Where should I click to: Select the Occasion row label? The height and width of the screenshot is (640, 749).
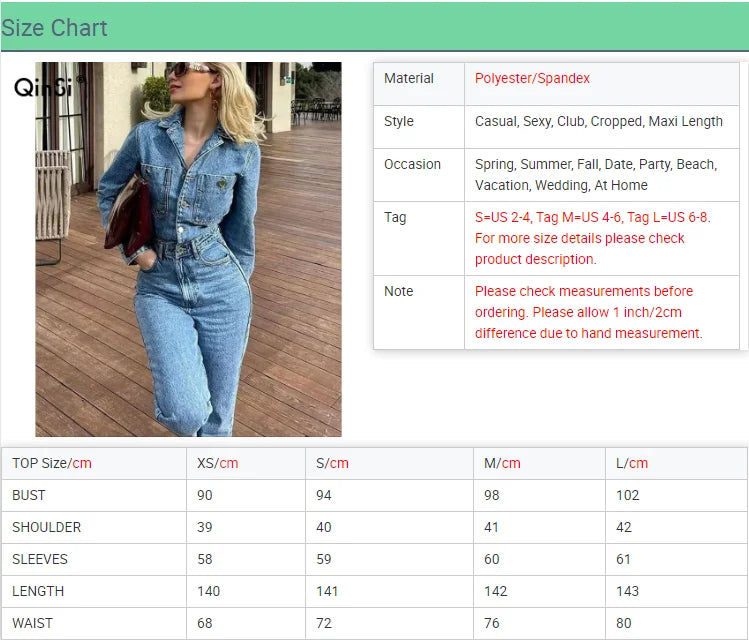[x=412, y=164]
